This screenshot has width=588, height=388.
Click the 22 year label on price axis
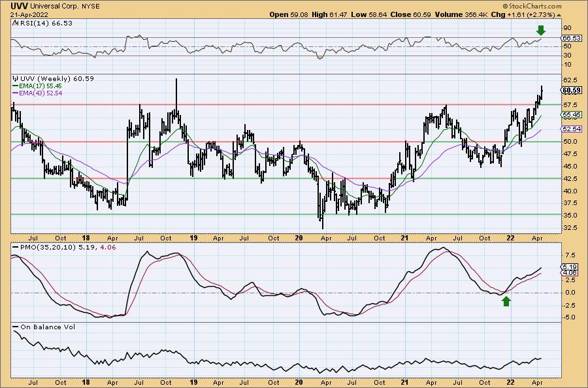click(x=510, y=238)
